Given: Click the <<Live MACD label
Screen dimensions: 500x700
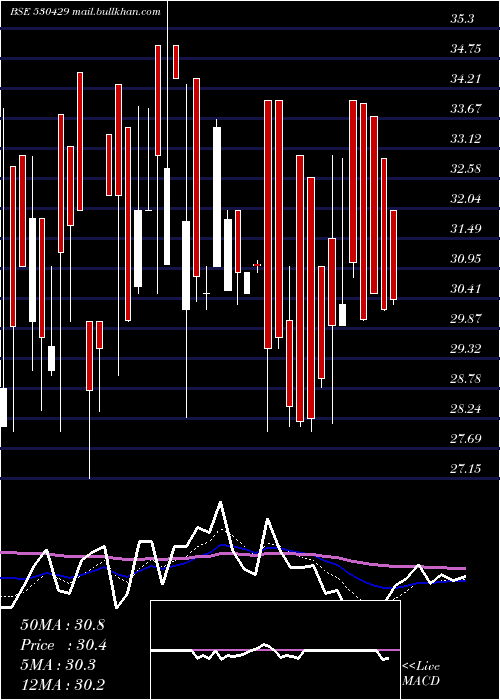Looking at the screenshot, I should click(x=421, y=674).
